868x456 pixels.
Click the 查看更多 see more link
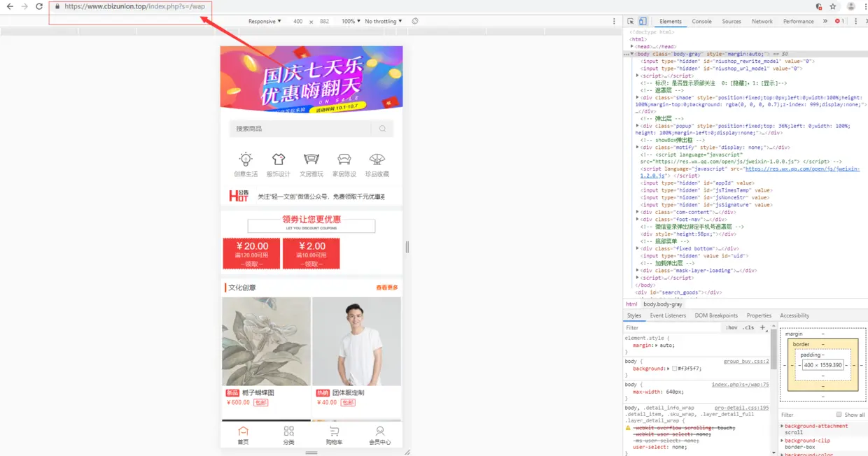[387, 287]
